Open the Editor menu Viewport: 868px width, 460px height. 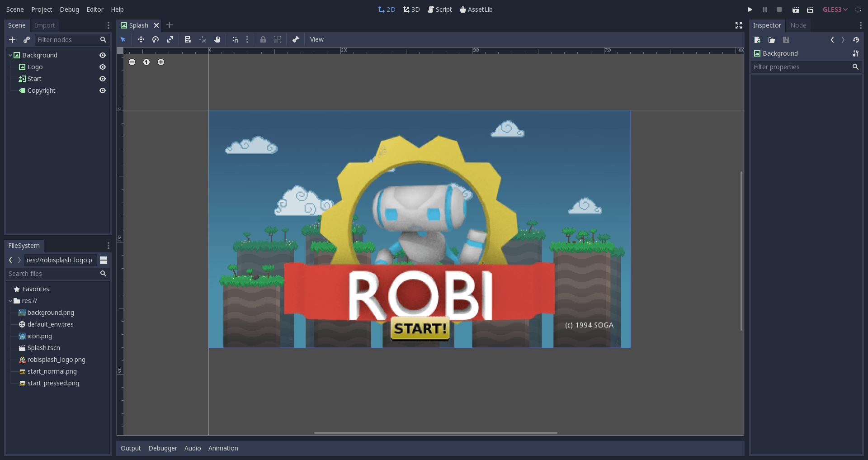(95, 9)
